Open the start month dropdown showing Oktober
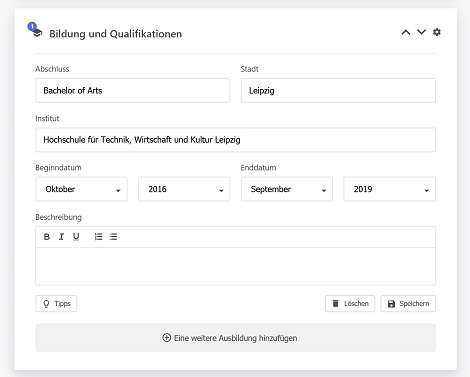 tap(81, 189)
